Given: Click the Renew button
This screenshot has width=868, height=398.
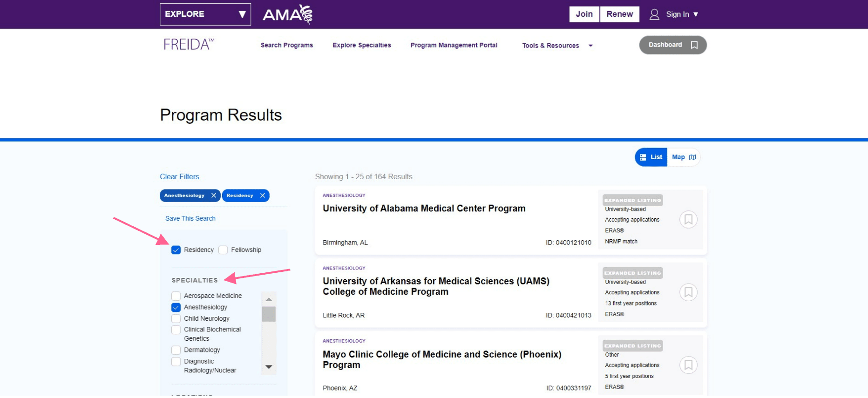Looking at the screenshot, I should pyautogui.click(x=620, y=14).
